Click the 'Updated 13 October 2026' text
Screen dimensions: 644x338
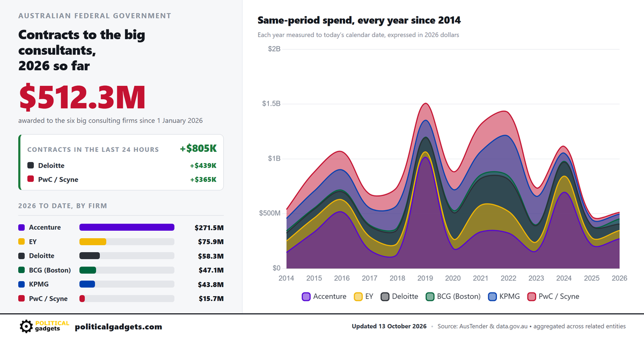tap(389, 326)
